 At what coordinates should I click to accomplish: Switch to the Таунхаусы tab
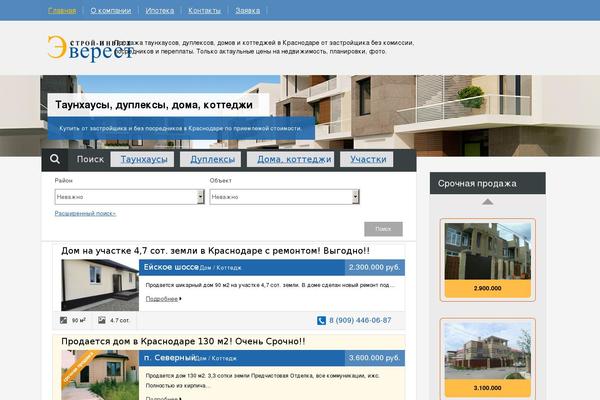[x=142, y=159]
